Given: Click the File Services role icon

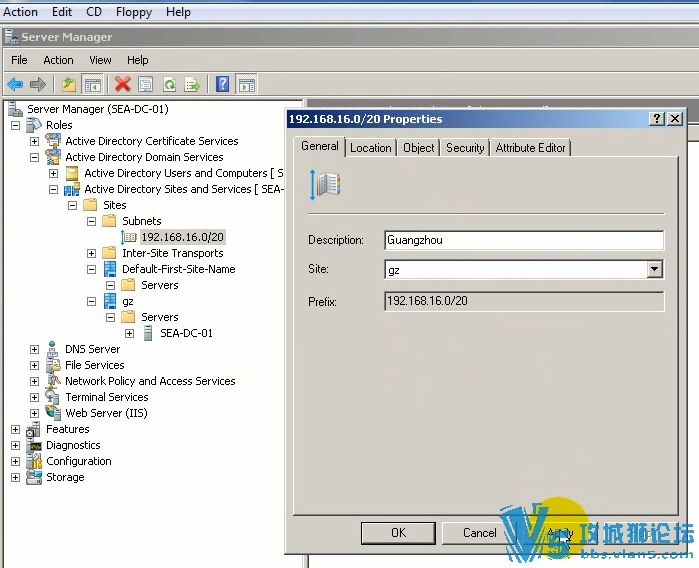Looking at the screenshot, I should pos(53,365).
